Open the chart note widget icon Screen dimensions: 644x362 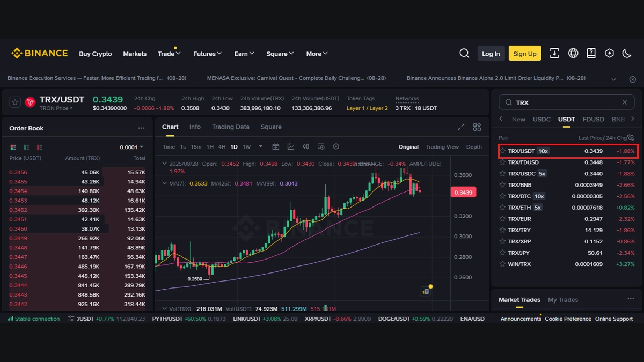pyautogui.click(x=426, y=291)
